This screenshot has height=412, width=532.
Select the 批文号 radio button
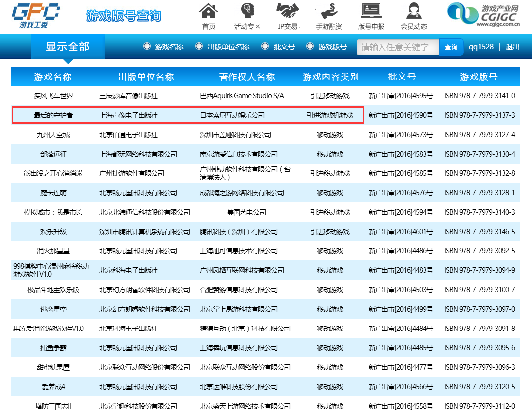[265, 46]
